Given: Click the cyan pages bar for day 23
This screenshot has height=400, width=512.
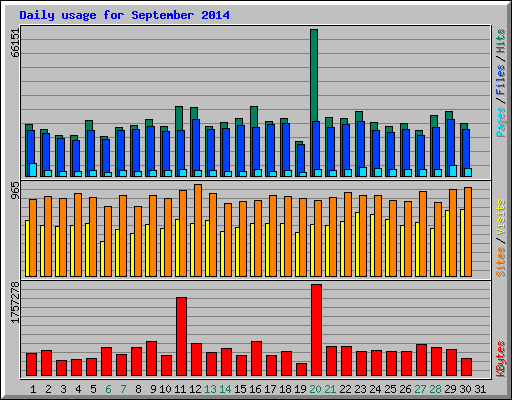Looking at the screenshot, I should point(363,172).
